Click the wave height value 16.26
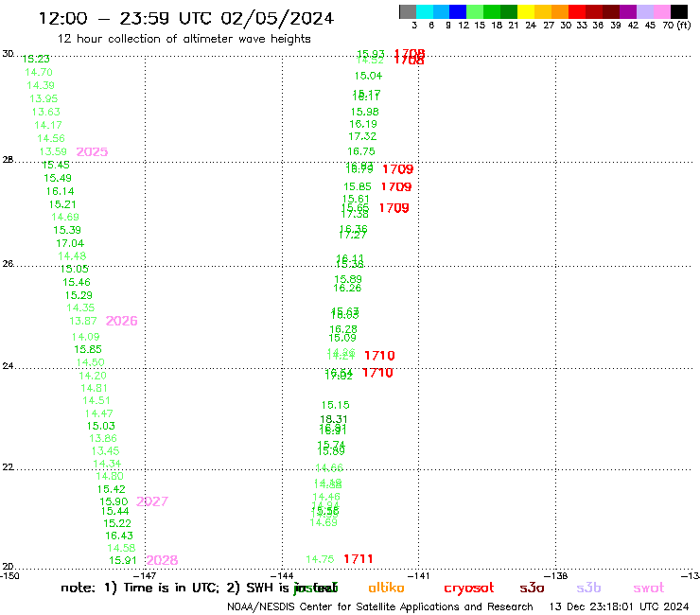The height and width of the screenshot is (615, 700). tap(347, 288)
